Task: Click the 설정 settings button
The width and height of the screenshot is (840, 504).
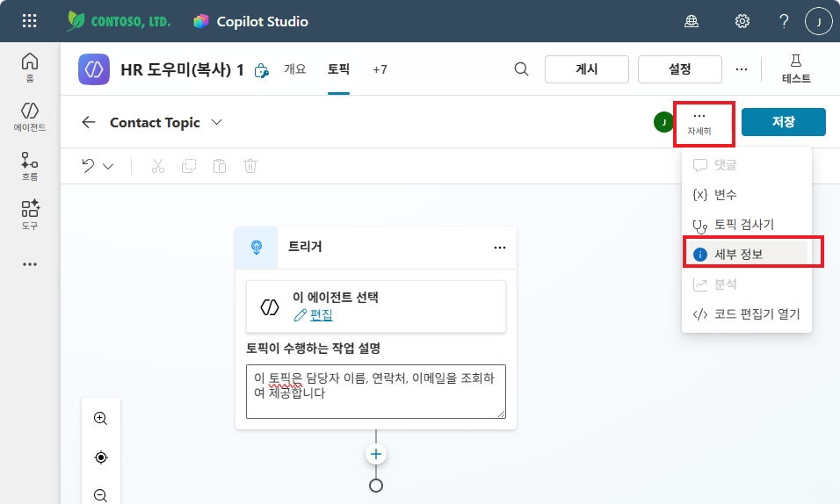Action: click(680, 69)
